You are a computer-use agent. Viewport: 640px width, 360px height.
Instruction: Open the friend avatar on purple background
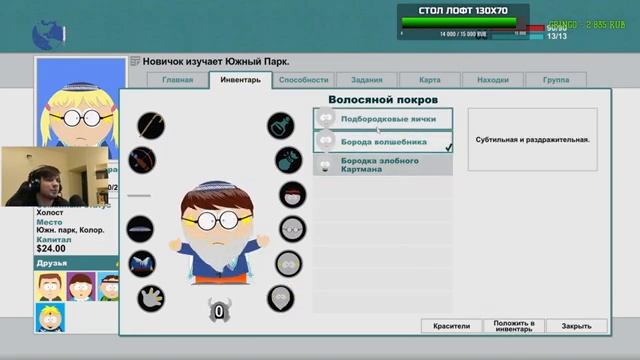81,287
